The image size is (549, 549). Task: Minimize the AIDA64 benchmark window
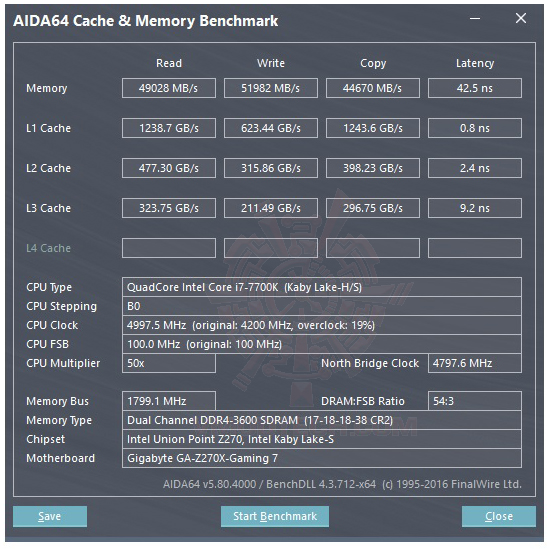tap(475, 19)
